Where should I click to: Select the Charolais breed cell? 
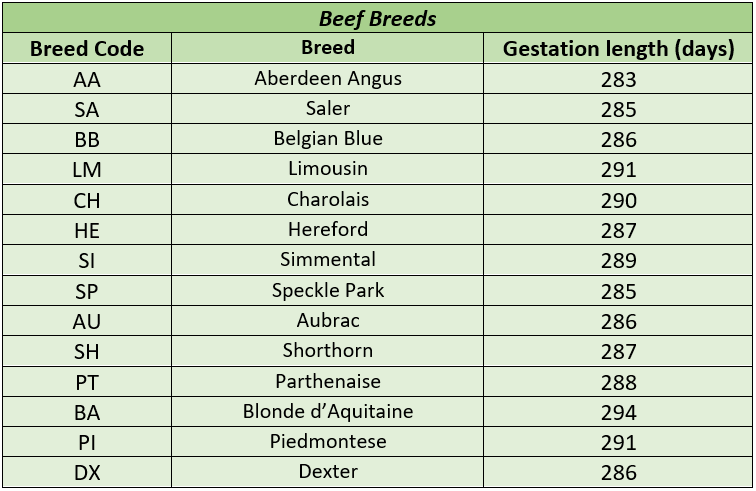point(328,200)
